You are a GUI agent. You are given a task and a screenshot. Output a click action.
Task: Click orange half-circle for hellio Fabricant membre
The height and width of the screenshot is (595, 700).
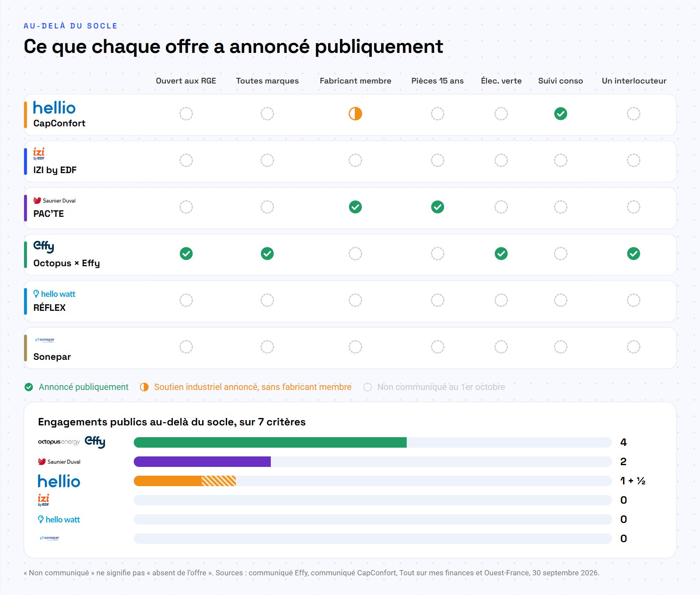pos(355,114)
